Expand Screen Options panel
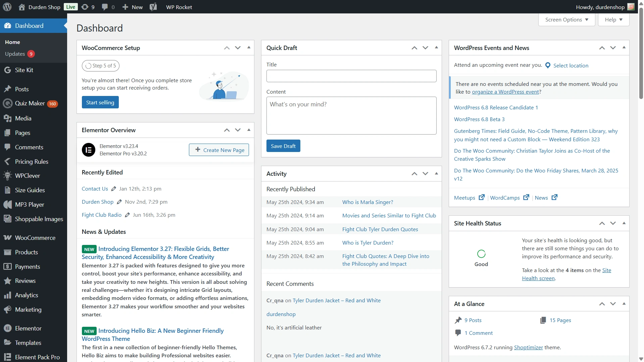 coord(566,19)
